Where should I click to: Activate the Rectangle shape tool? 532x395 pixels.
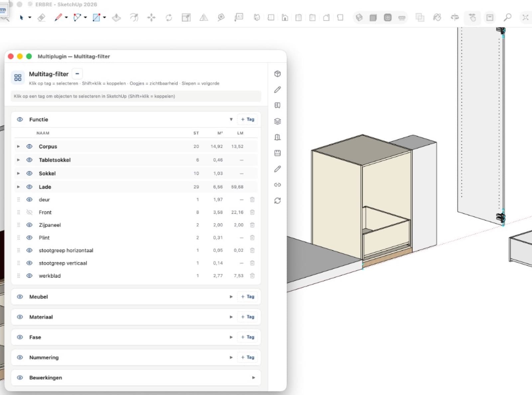click(x=96, y=17)
